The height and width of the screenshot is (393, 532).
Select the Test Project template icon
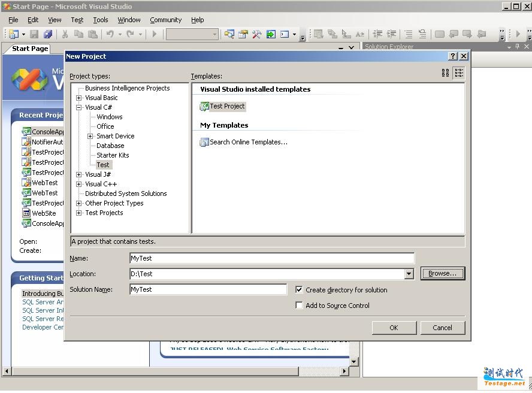(204, 107)
